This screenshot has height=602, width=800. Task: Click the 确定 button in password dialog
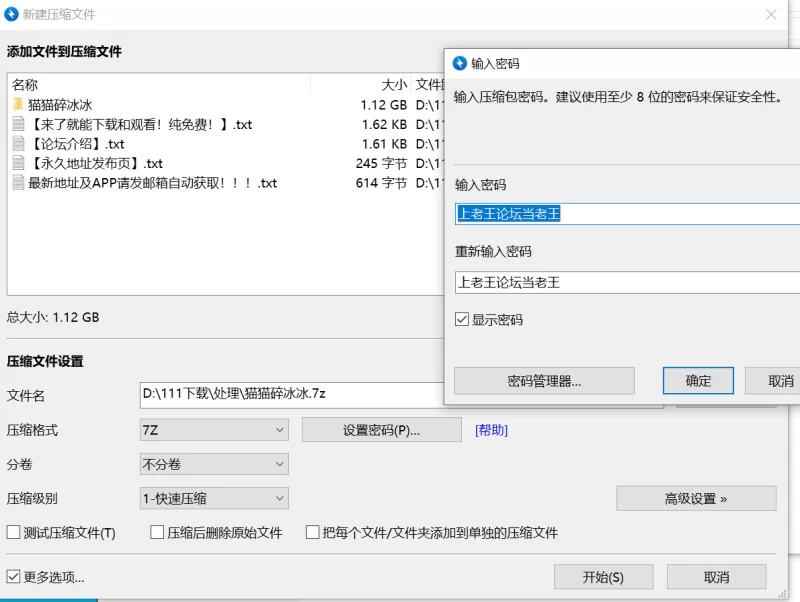[x=698, y=381]
